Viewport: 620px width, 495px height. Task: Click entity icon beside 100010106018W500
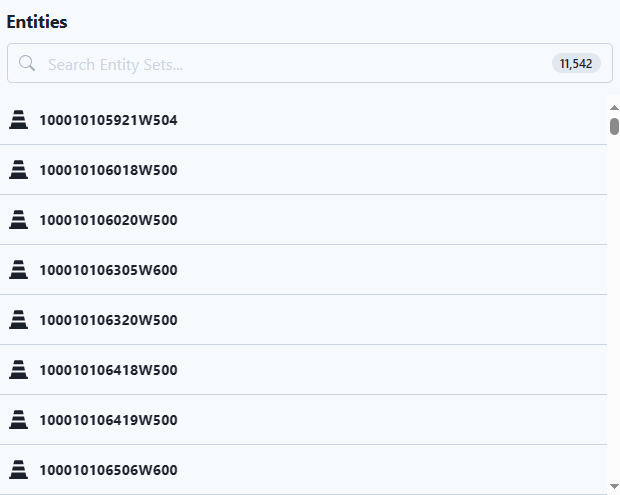[19, 170]
